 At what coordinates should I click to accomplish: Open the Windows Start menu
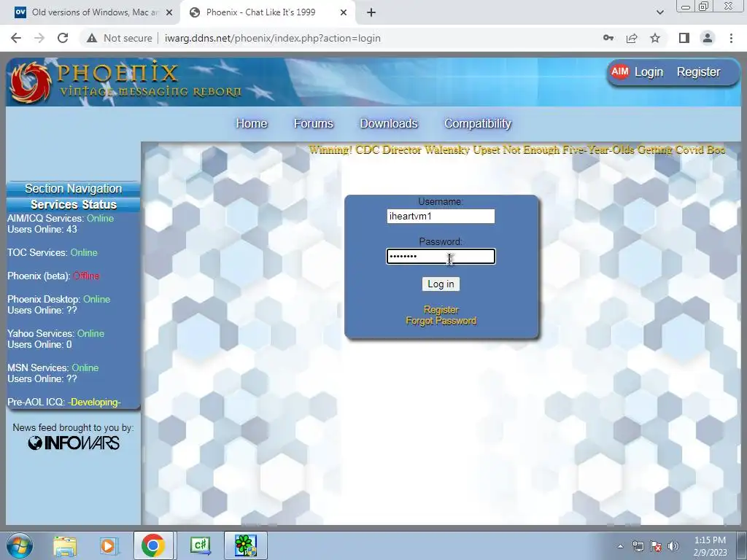point(20,545)
